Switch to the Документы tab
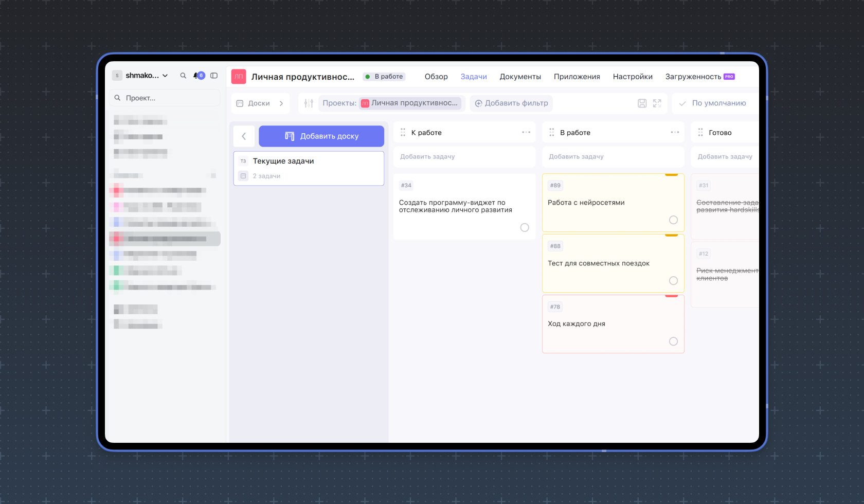 520,77
